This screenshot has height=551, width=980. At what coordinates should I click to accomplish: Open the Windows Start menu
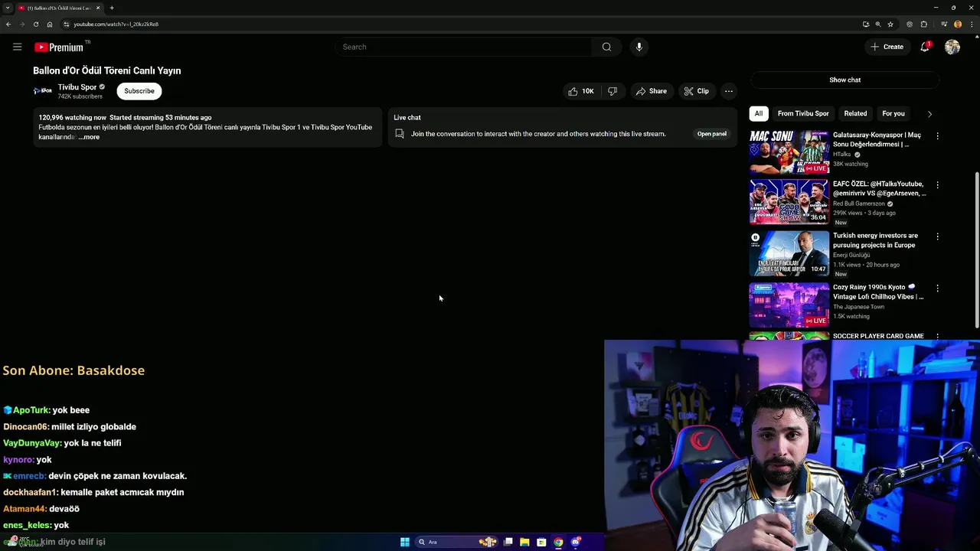405,542
